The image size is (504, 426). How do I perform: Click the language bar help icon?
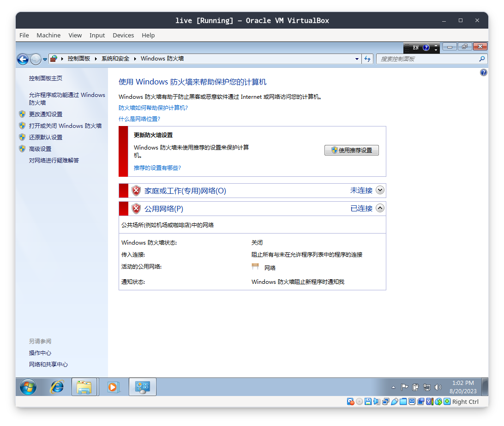pos(426,48)
